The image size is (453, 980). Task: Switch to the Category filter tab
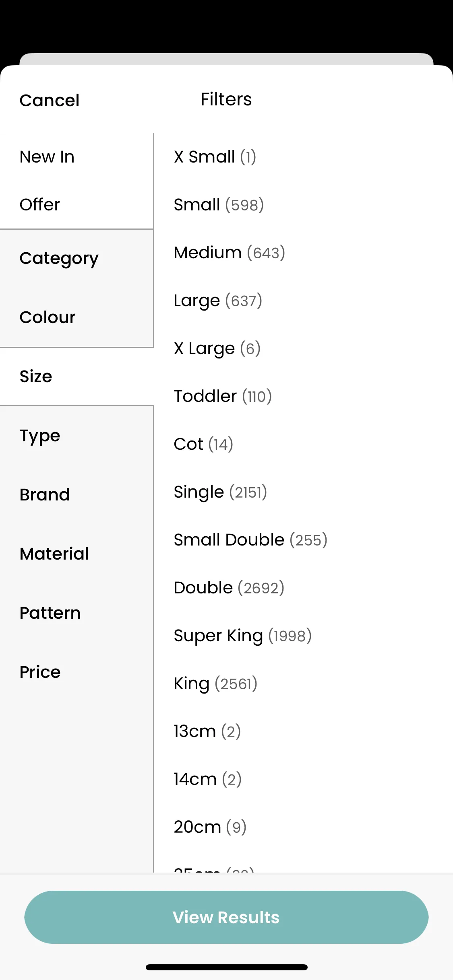(x=77, y=258)
